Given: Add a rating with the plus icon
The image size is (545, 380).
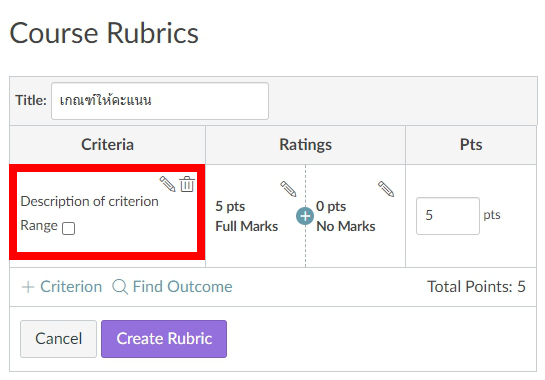Looking at the screenshot, I should coord(305,216).
